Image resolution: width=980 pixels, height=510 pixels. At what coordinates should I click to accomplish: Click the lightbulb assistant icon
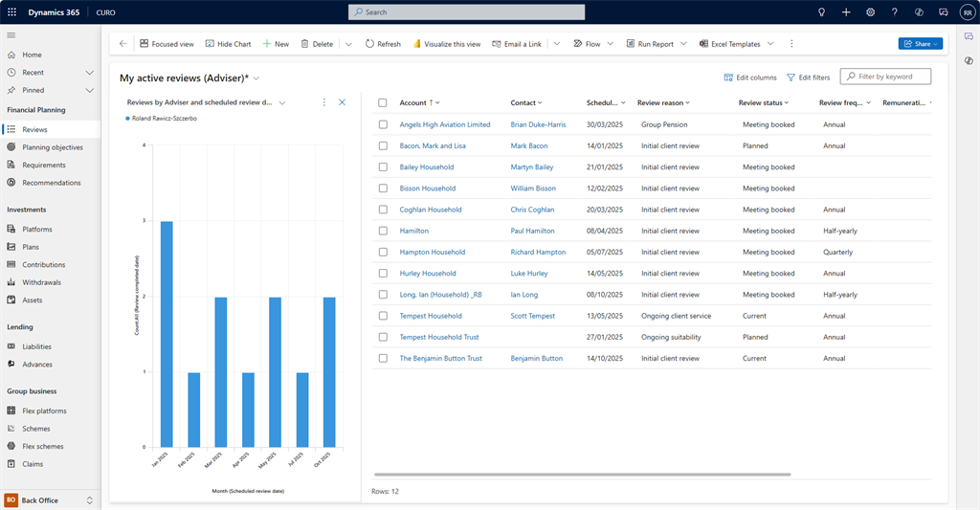[820, 11]
